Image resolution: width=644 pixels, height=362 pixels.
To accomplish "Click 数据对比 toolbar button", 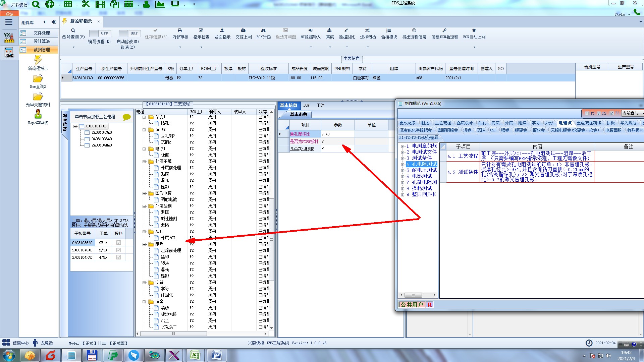I will click(x=347, y=34).
